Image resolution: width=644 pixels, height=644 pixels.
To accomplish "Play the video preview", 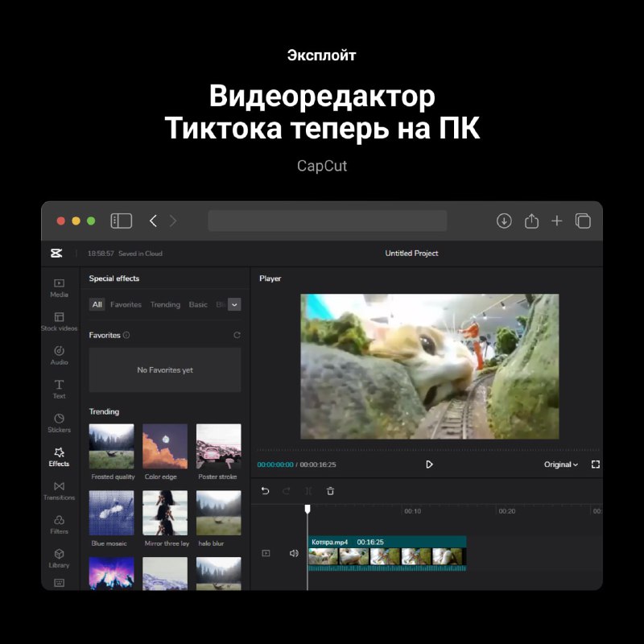I will pyautogui.click(x=429, y=464).
